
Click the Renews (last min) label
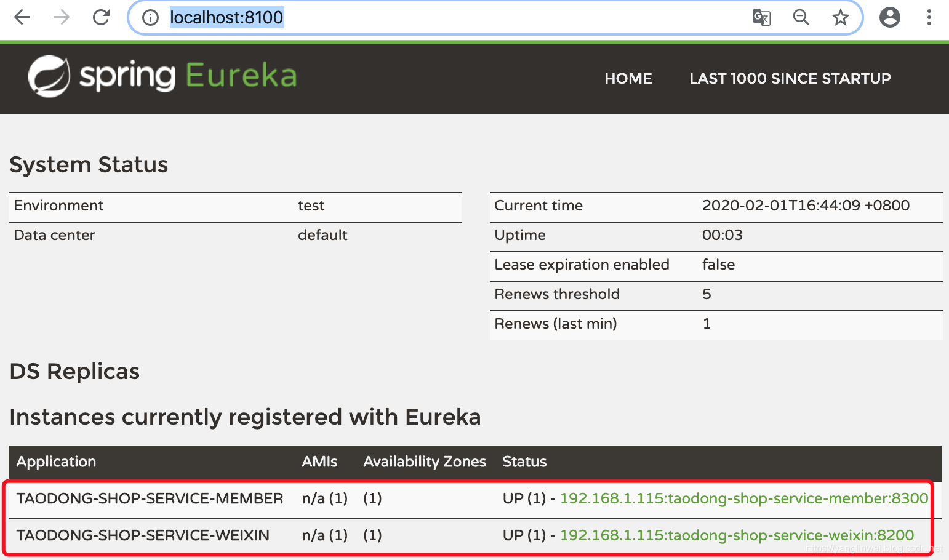[x=556, y=324]
